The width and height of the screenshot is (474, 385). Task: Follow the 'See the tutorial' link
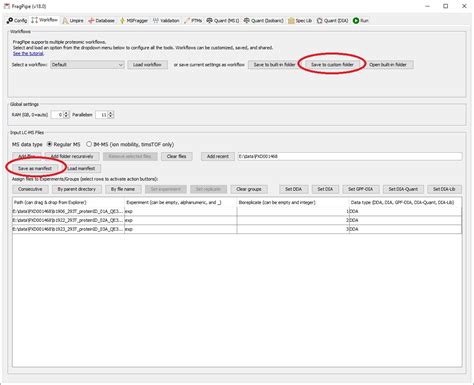point(28,53)
